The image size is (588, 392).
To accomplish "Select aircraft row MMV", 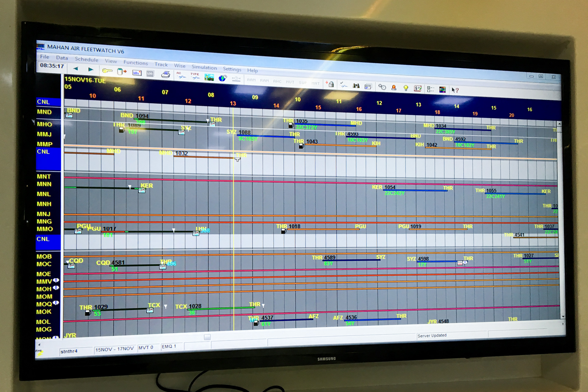I will click(x=44, y=281).
